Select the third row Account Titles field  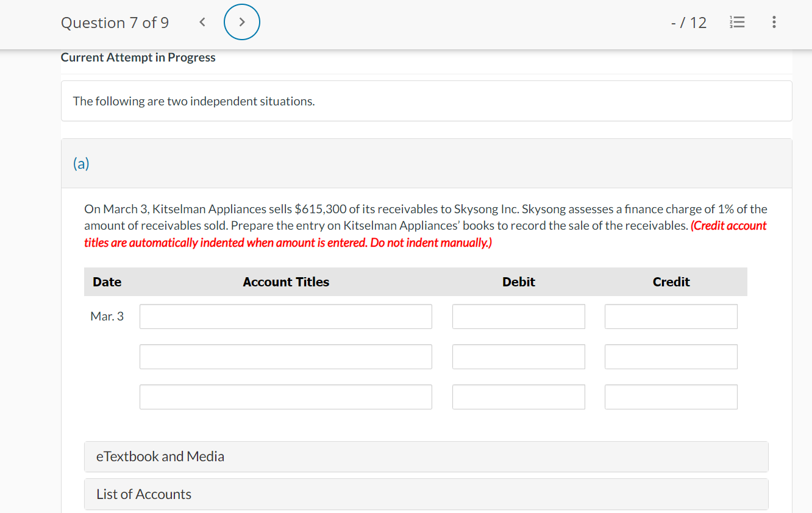click(x=286, y=397)
